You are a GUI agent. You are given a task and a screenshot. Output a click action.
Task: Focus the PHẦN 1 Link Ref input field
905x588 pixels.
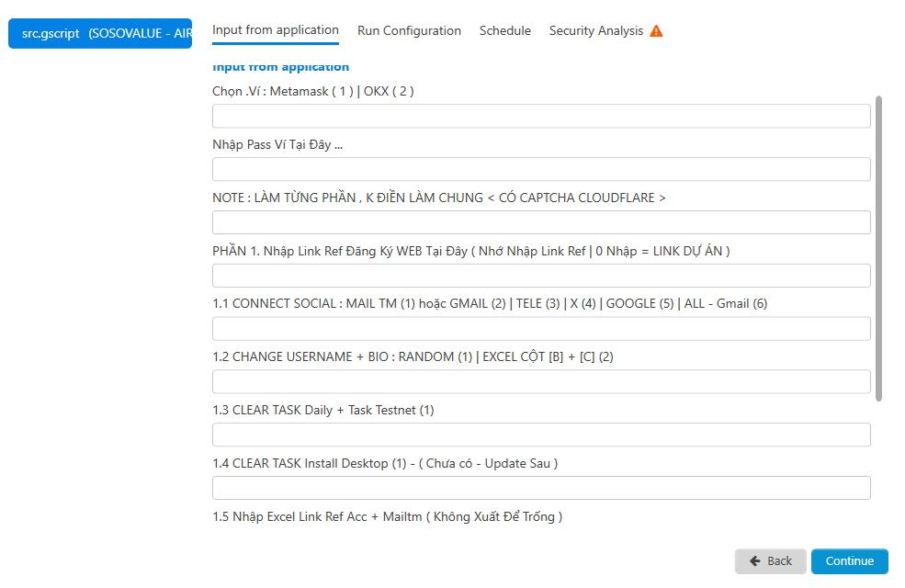click(541, 276)
